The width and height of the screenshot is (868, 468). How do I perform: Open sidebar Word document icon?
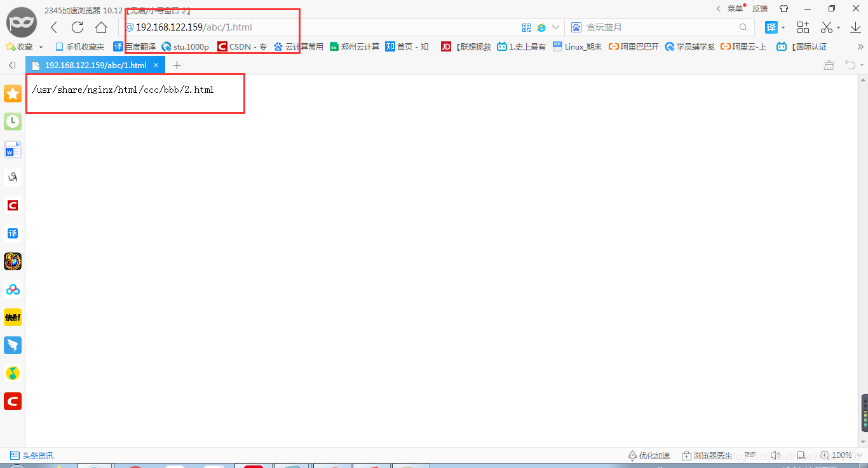(x=13, y=149)
